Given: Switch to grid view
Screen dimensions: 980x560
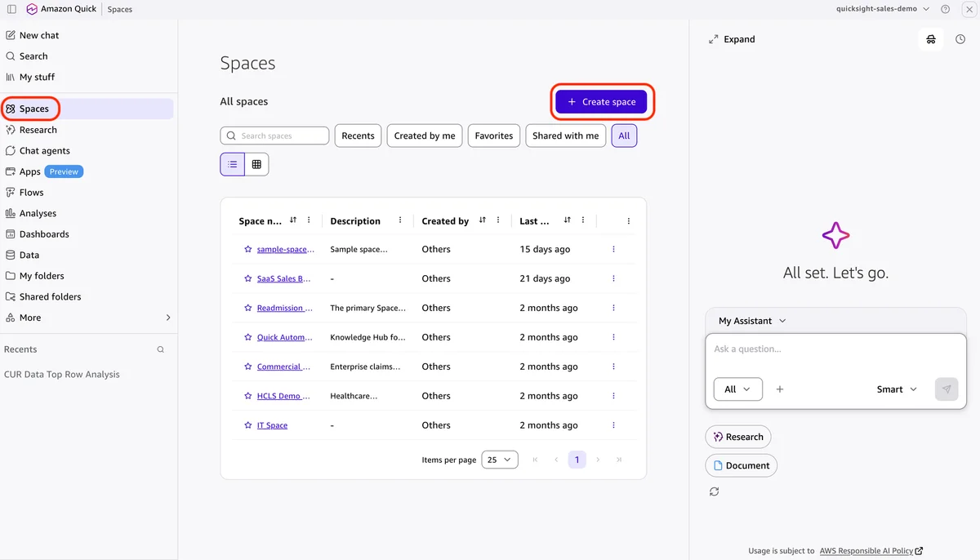Looking at the screenshot, I should tap(256, 164).
